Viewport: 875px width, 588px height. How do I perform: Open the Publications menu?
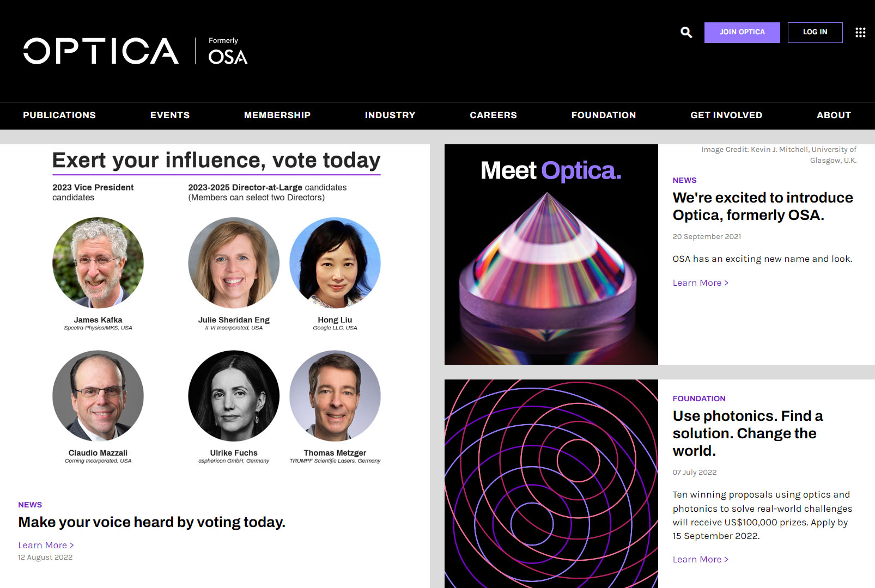[59, 115]
